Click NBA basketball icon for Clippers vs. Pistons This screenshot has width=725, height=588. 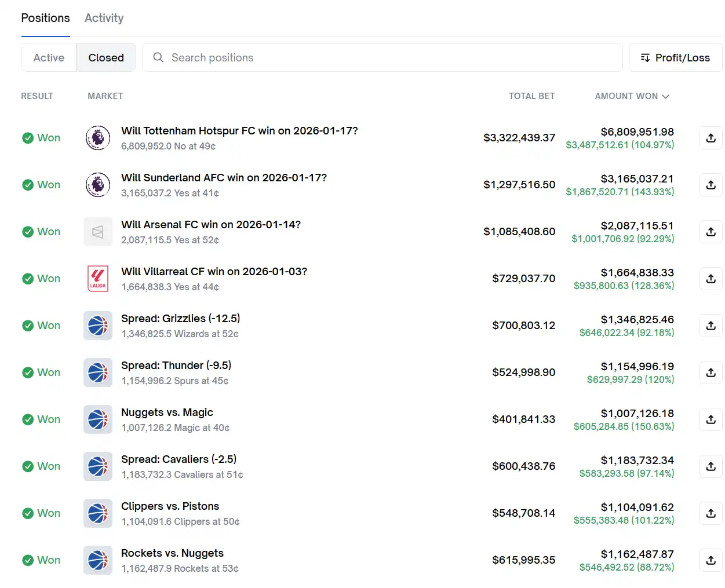tap(98, 513)
